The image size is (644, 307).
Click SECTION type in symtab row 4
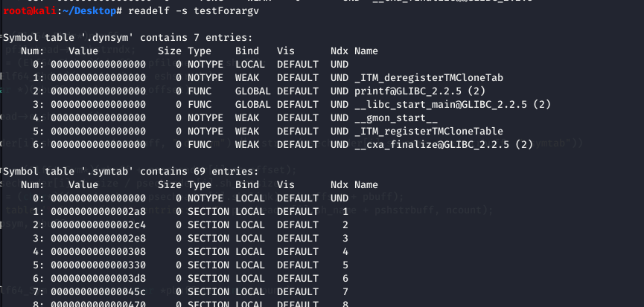click(x=208, y=252)
